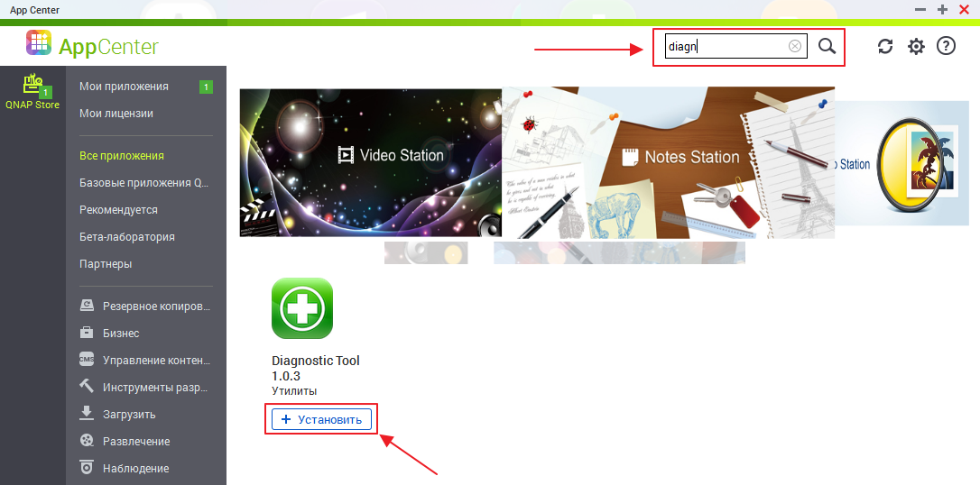Click the Diagnostic Tool green cross icon
This screenshot has width=980, height=485.
click(x=302, y=308)
